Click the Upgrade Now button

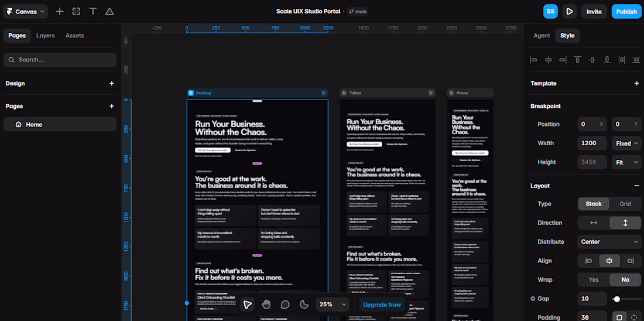coord(382,305)
